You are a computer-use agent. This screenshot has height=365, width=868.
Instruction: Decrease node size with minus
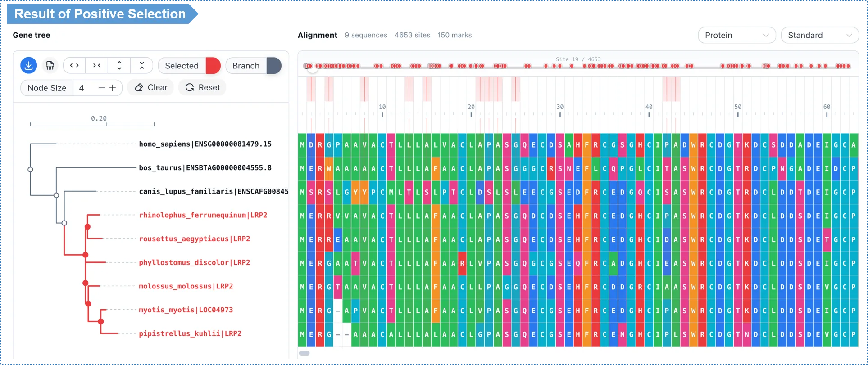tap(102, 88)
